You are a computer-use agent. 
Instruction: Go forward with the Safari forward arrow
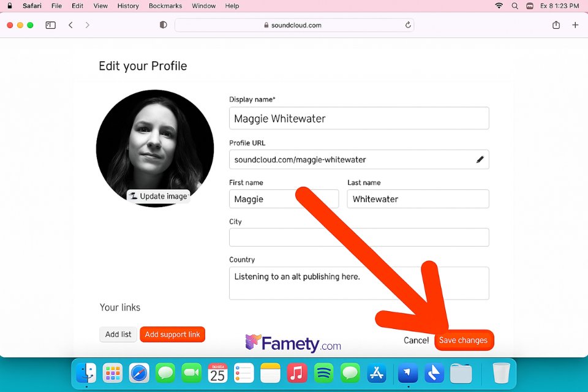[x=88, y=25]
